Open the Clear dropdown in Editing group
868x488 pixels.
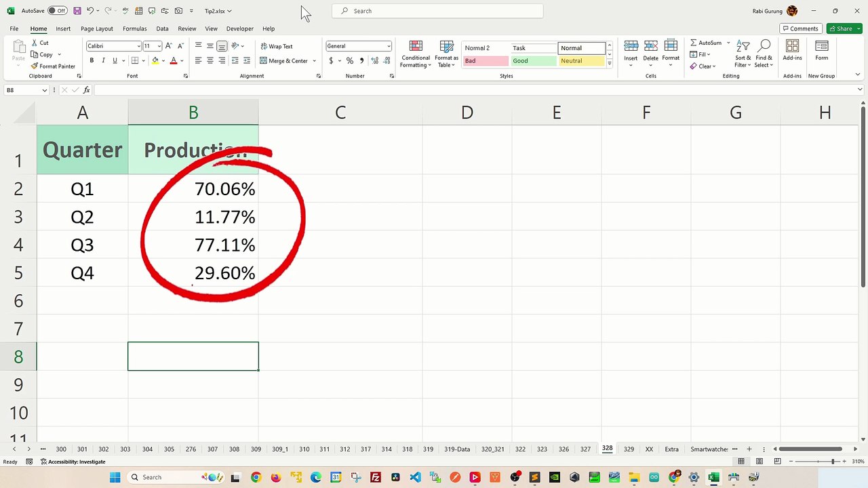pos(703,66)
